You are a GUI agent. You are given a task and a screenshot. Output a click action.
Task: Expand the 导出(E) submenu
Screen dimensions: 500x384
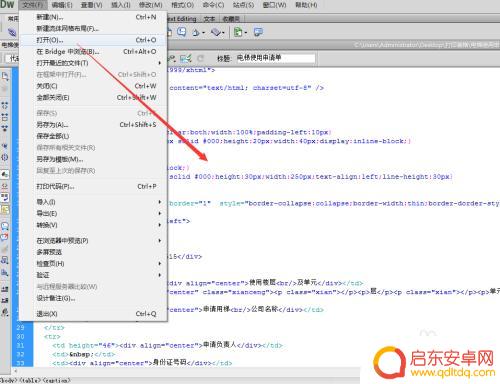click(93, 213)
